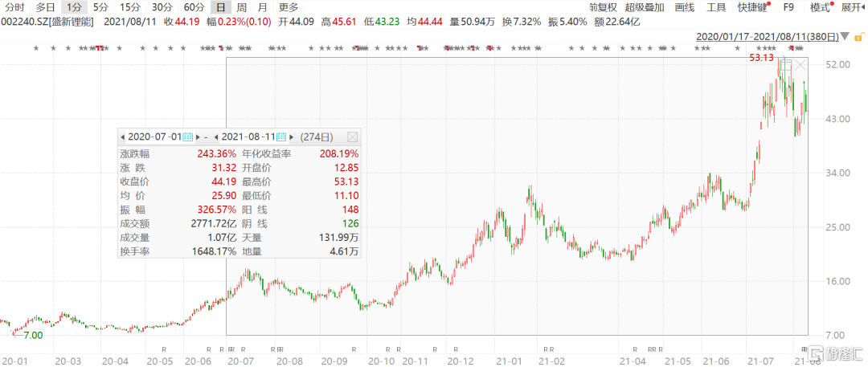Open the 画线 drawing tools
This screenshot has width=868, height=367.
point(684,7)
